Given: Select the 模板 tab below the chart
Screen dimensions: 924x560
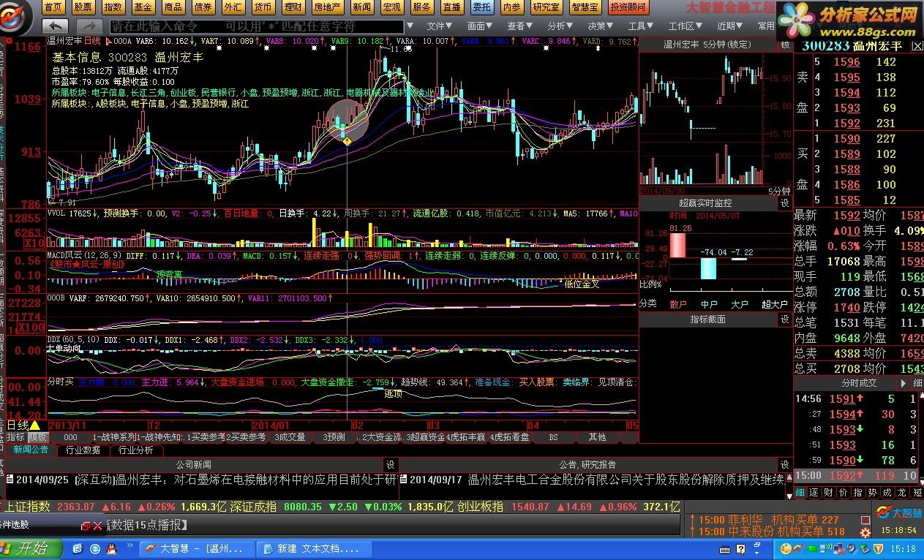Looking at the screenshot, I should 38,436.
